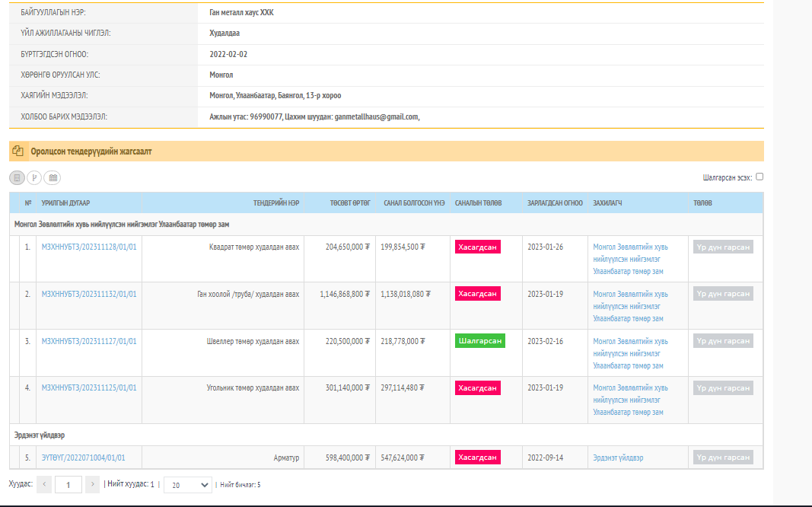Click the red Хасагдсан badge for Арматур
812x507 pixels.
point(477,458)
